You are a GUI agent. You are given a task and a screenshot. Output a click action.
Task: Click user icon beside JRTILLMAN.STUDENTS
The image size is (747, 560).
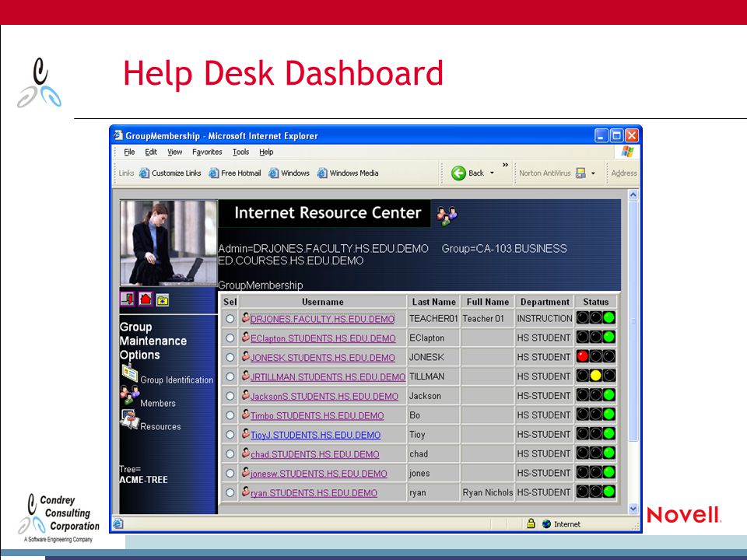click(x=245, y=376)
